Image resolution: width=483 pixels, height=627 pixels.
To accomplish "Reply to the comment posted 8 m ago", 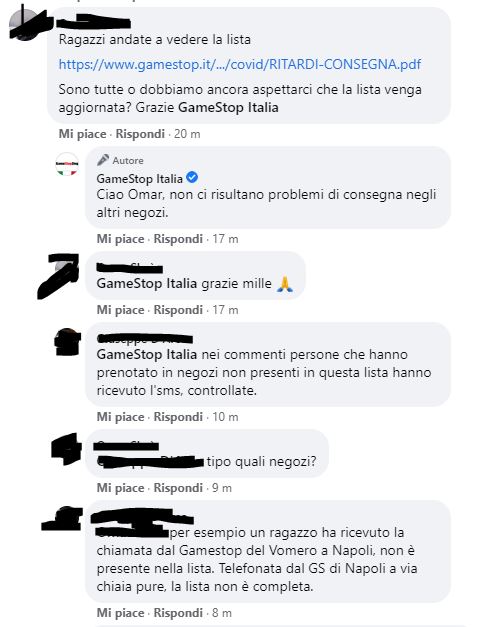I will pyautogui.click(x=178, y=613).
